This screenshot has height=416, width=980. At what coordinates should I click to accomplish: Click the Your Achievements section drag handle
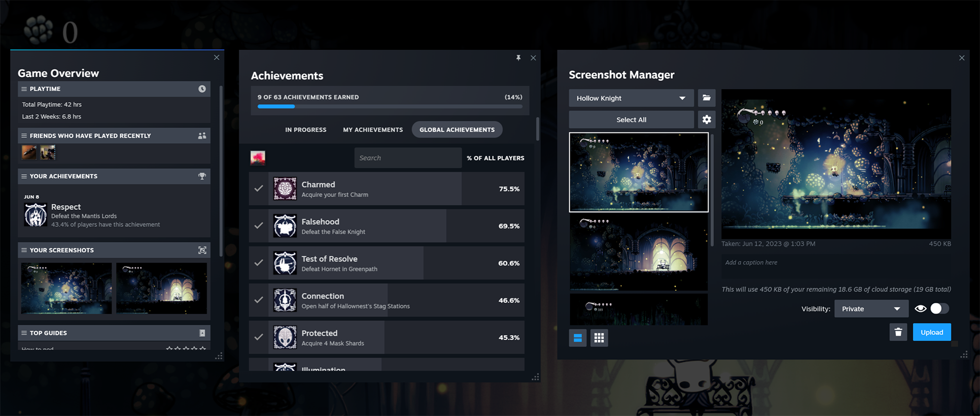[24, 176]
